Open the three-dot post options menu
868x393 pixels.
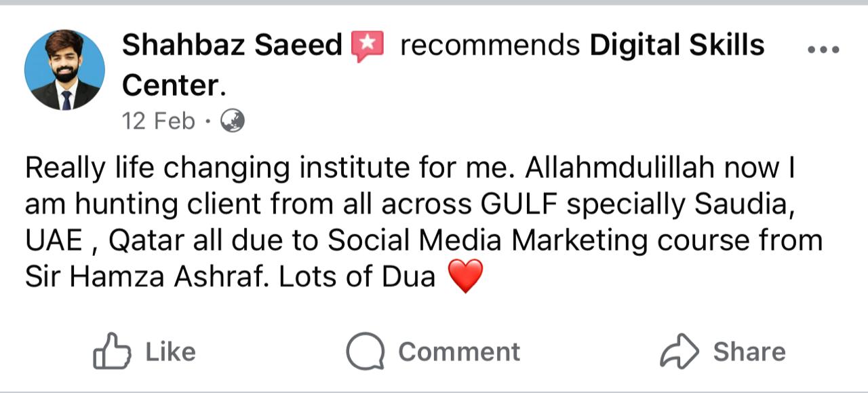824,50
